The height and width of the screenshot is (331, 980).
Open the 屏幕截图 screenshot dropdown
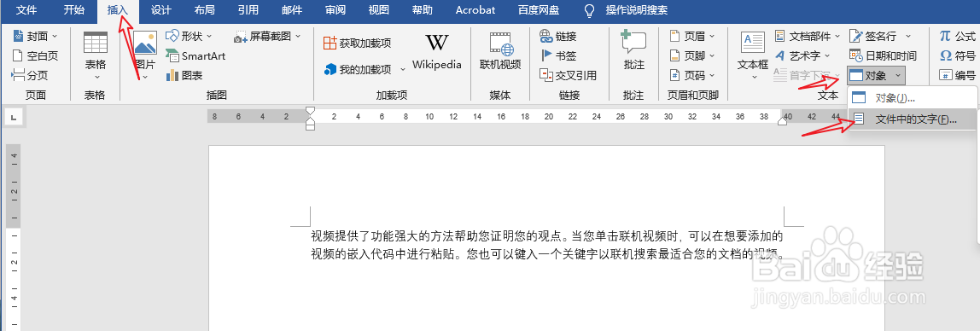pyautogui.click(x=267, y=36)
